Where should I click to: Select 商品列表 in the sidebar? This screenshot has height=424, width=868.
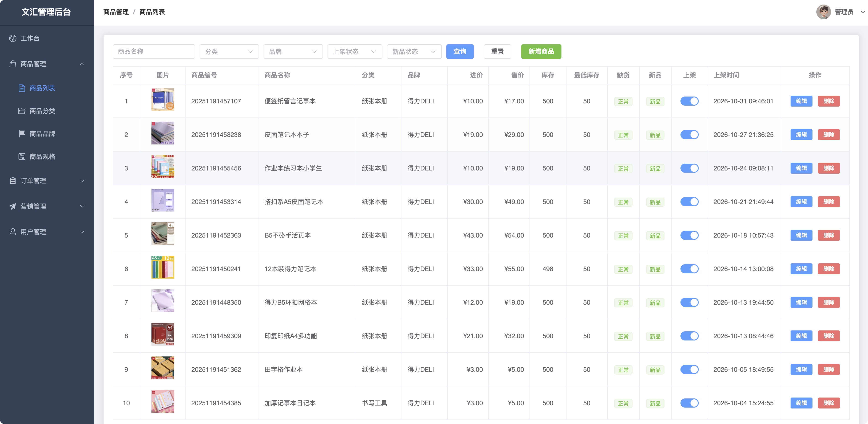tap(47, 88)
